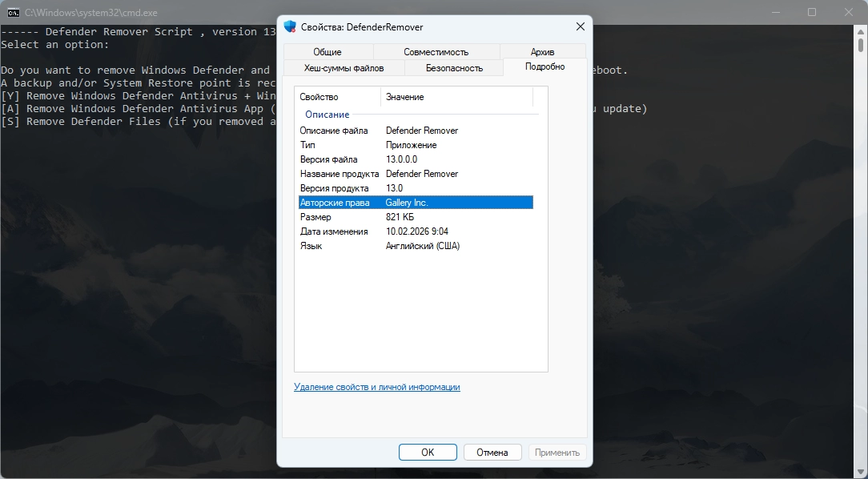Click the value 10.02.2026 9:04

417,231
